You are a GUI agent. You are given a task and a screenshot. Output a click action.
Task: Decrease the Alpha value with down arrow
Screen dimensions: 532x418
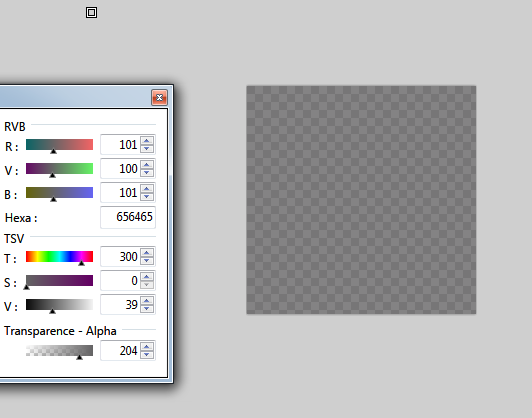point(147,355)
